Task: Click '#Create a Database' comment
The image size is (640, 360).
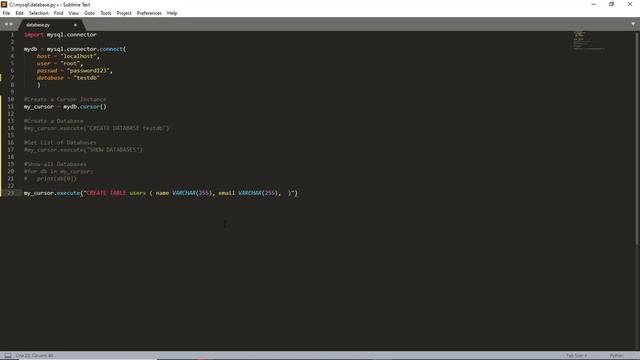Action: click(53, 121)
